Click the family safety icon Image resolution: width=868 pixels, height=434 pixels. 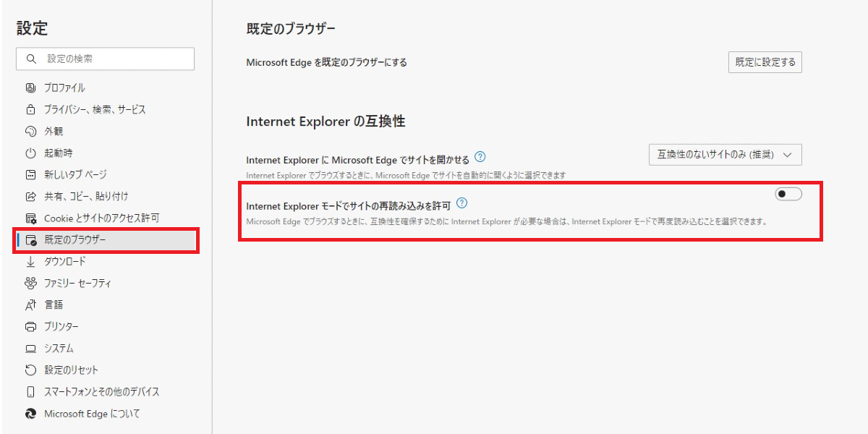30,283
